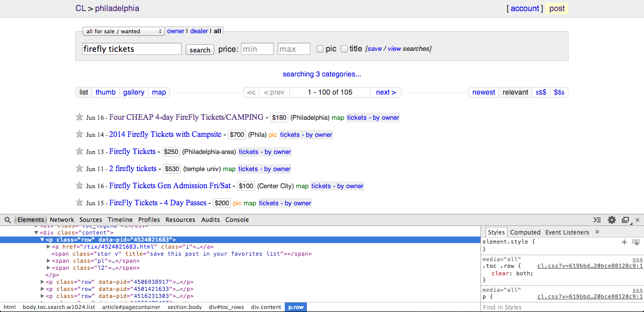Go to next results page
The image size is (644, 312).
[386, 92]
